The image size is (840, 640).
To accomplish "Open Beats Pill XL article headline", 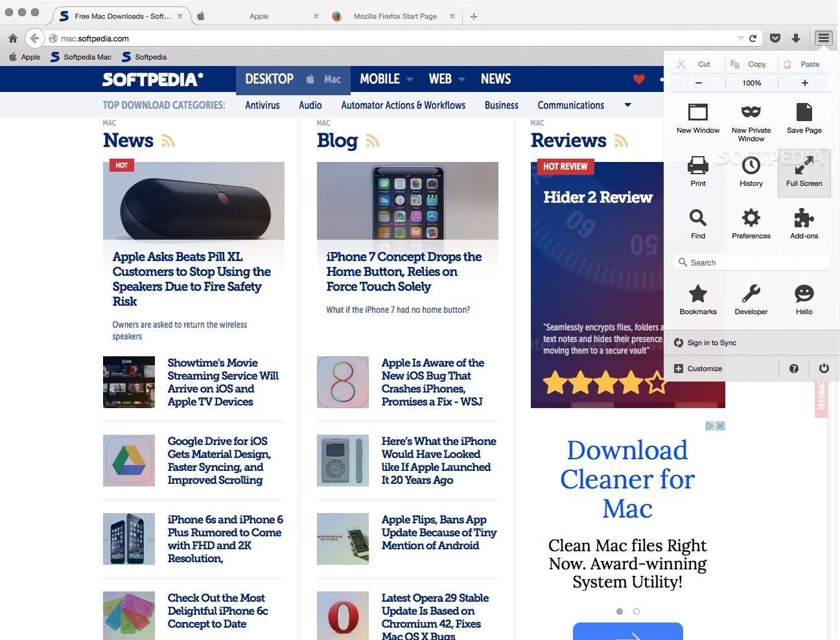I will pos(191,279).
